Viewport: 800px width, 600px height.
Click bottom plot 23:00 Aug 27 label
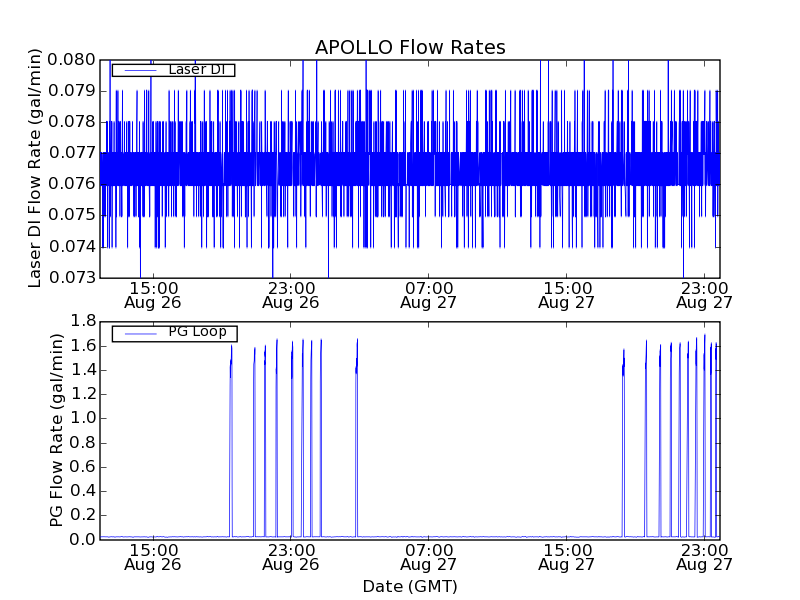click(x=705, y=557)
